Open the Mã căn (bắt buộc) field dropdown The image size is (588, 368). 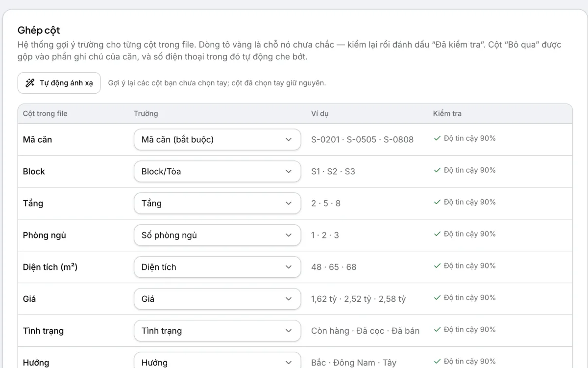click(217, 139)
